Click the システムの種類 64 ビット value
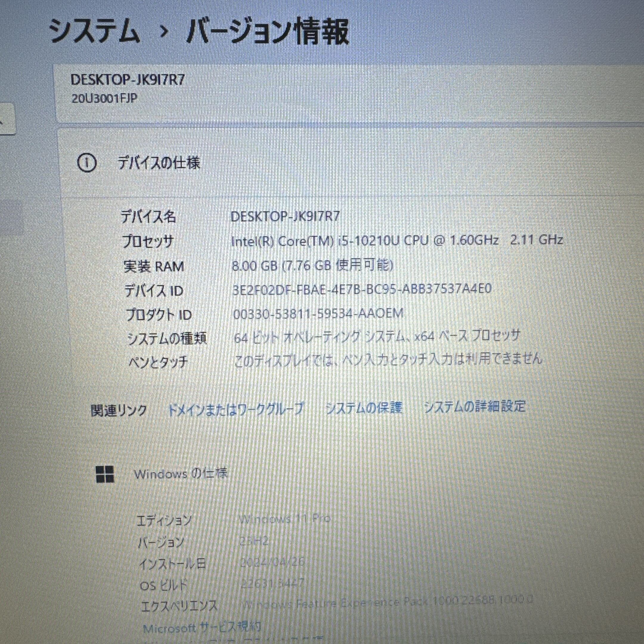The height and width of the screenshot is (644, 644). click(377, 337)
